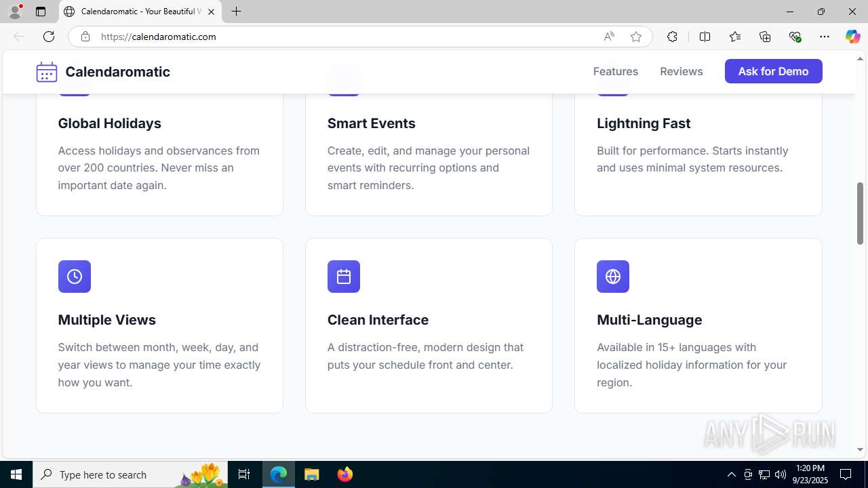Open the Extensions puzzle icon
Viewport: 868px width, 488px height.
click(x=672, y=37)
